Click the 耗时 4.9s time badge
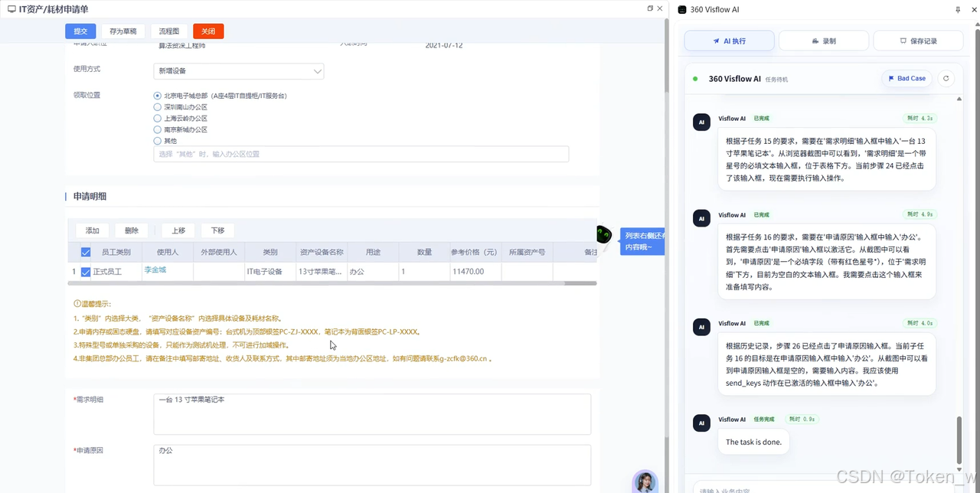This screenshot has height=493, width=980. (x=920, y=214)
